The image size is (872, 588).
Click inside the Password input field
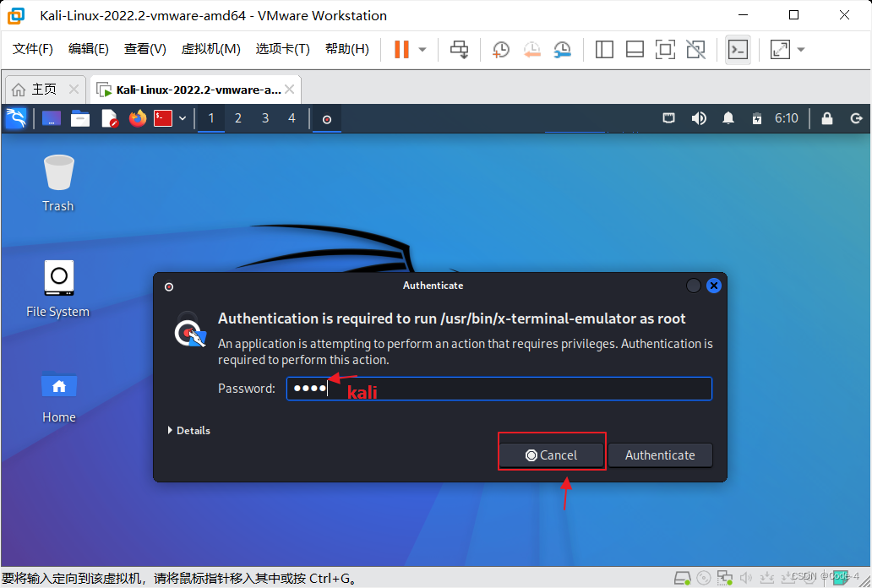[499, 389]
